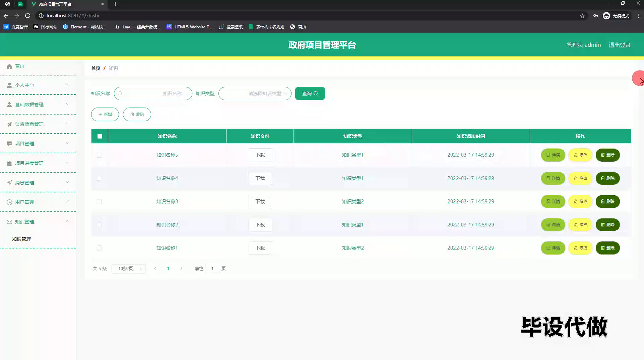
Task: Expand the 基础数据管理 menu chevron
Action: point(67,104)
